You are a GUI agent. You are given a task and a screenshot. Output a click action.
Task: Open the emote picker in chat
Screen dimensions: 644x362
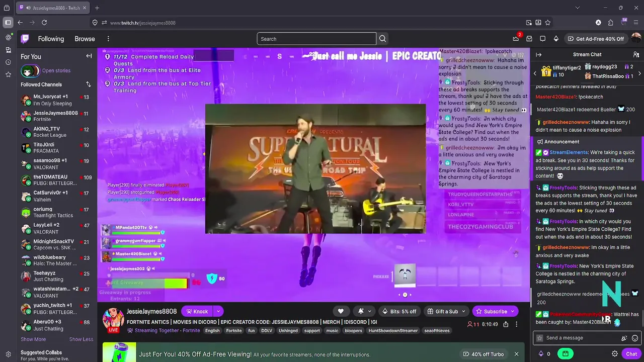click(x=635, y=338)
